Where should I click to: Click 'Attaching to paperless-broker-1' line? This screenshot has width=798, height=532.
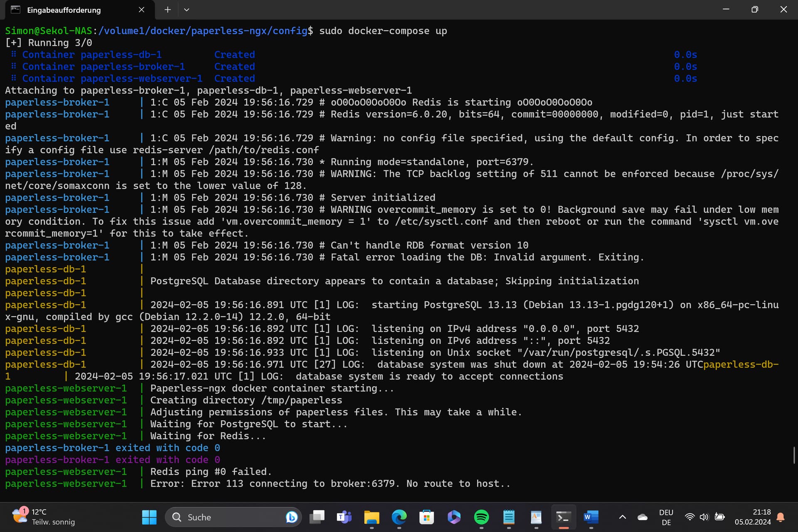click(208, 90)
